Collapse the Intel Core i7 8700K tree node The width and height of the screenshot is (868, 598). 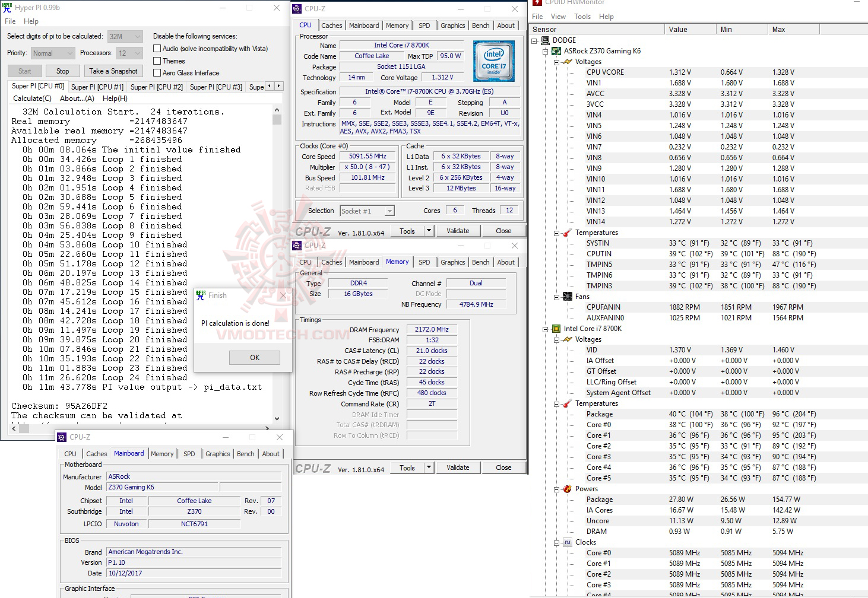(x=545, y=328)
